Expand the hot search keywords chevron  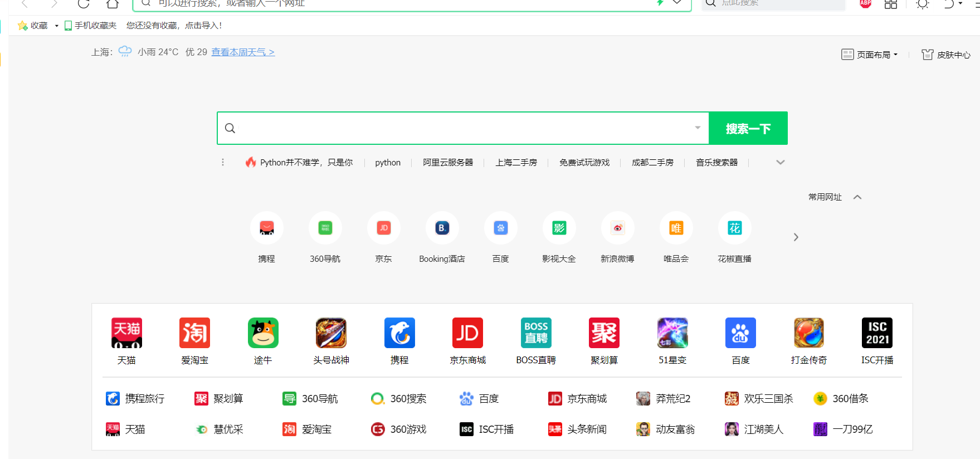tap(781, 162)
